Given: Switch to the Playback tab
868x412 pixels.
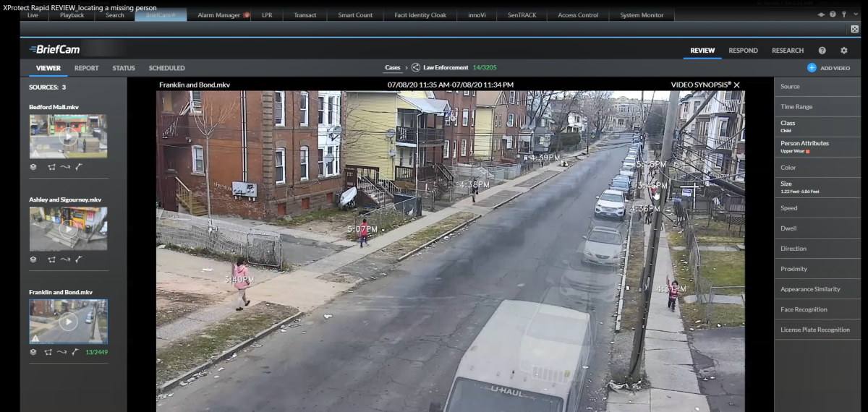Looking at the screenshot, I should point(72,15).
